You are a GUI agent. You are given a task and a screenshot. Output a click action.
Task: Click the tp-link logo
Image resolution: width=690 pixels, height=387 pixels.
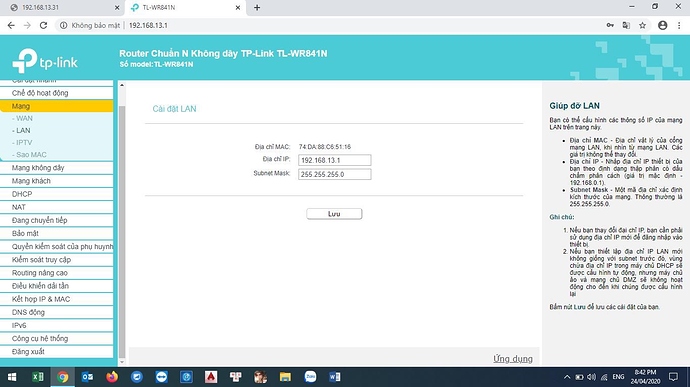tap(45, 61)
